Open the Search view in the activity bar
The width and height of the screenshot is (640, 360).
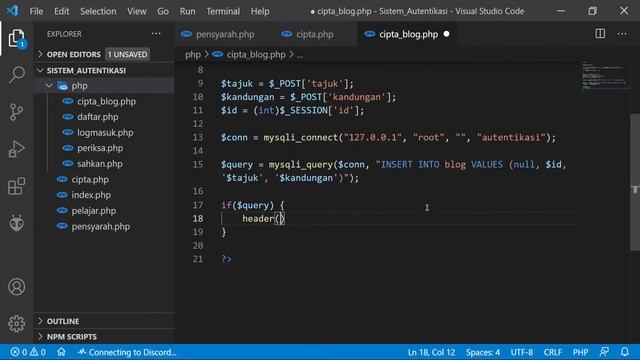(x=16, y=75)
